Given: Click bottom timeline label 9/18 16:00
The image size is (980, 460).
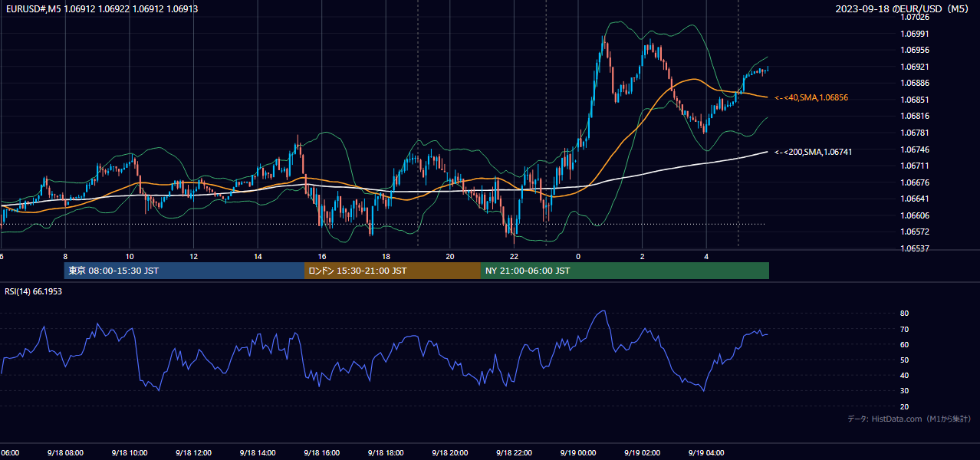Looking at the screenshot, I should 321,453.
